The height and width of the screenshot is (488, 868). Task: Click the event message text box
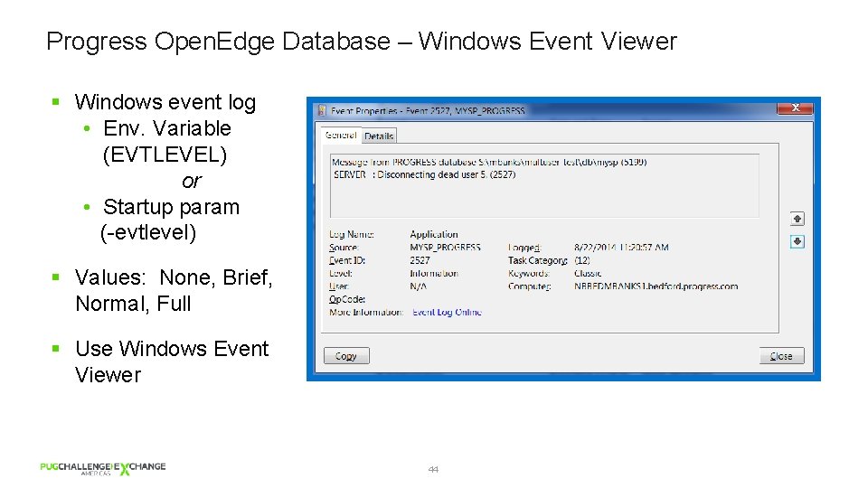(x=544, y=186)
